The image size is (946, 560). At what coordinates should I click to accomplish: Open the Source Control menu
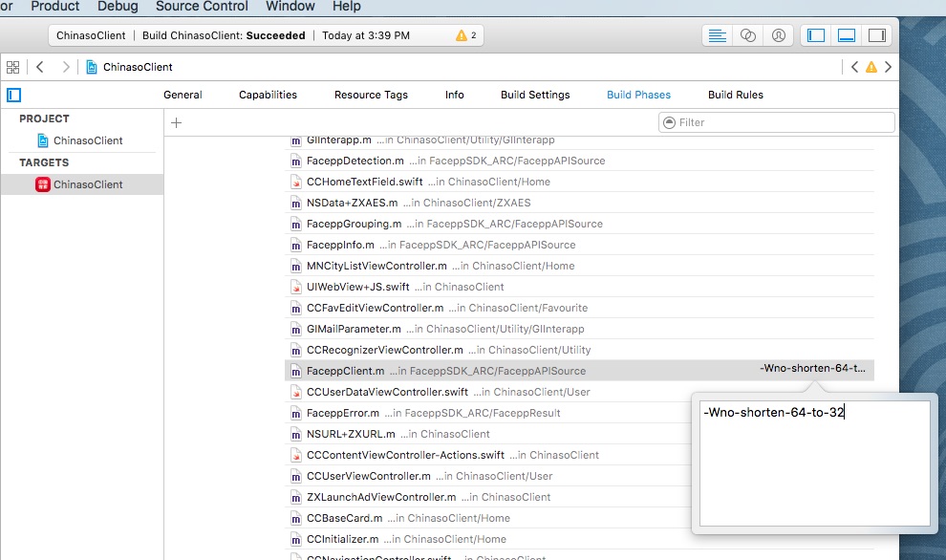tap(202, 7)
